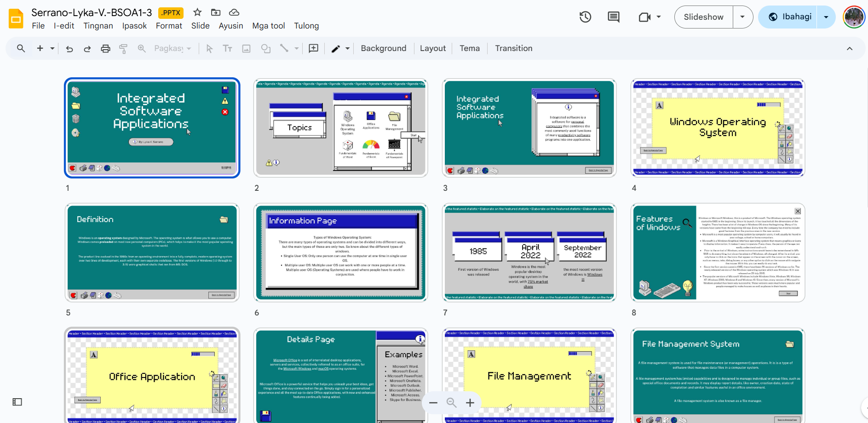Open the search menus magnifier tool

pos(21,48)
